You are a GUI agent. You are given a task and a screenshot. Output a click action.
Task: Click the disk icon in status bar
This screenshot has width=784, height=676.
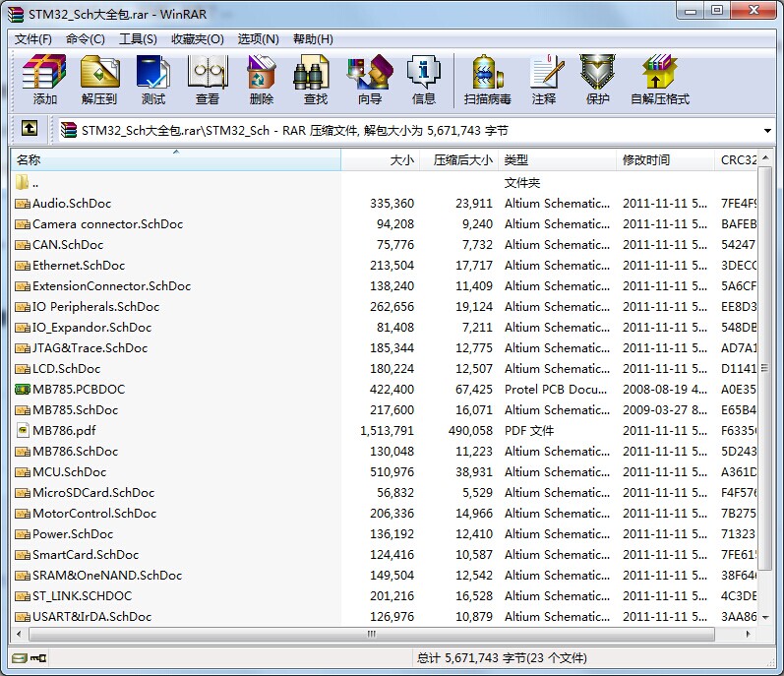tap(20, 658)
